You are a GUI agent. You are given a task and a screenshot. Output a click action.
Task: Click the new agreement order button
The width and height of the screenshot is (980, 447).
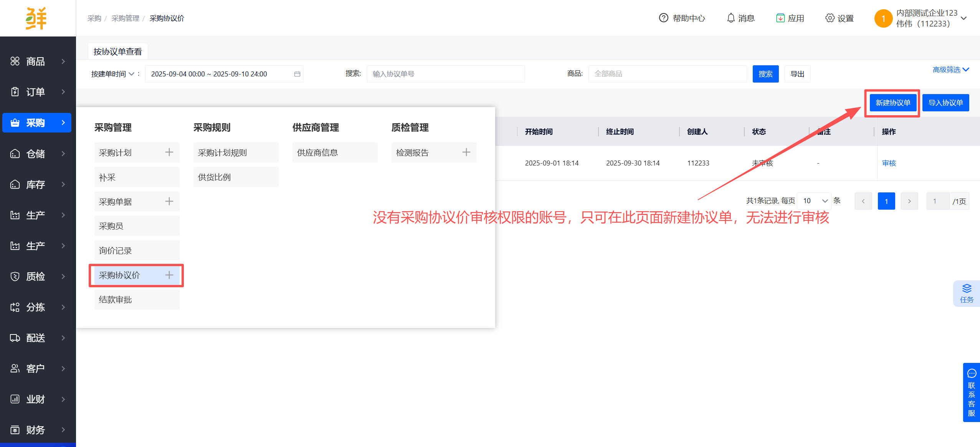point(892,103)
